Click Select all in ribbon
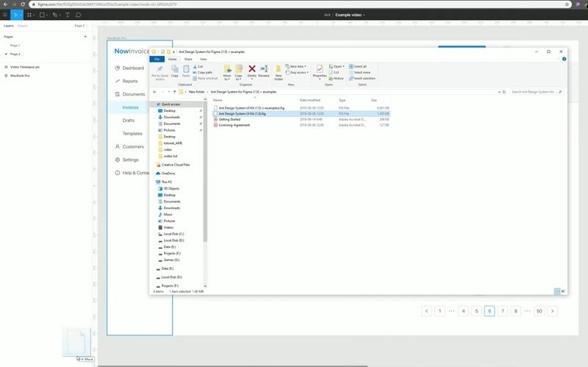The width and height of the screenshot is (588, 367). point(358,66)
